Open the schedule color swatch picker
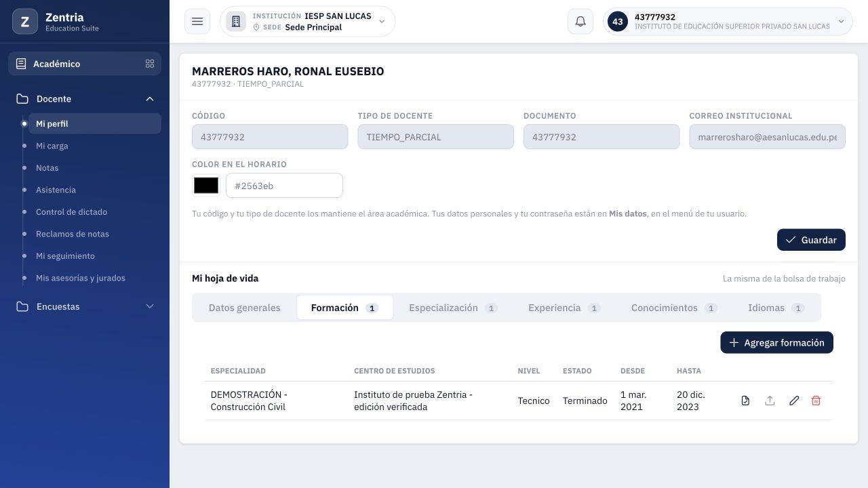Viewport: 868px width, 488px height. point(206,185)
